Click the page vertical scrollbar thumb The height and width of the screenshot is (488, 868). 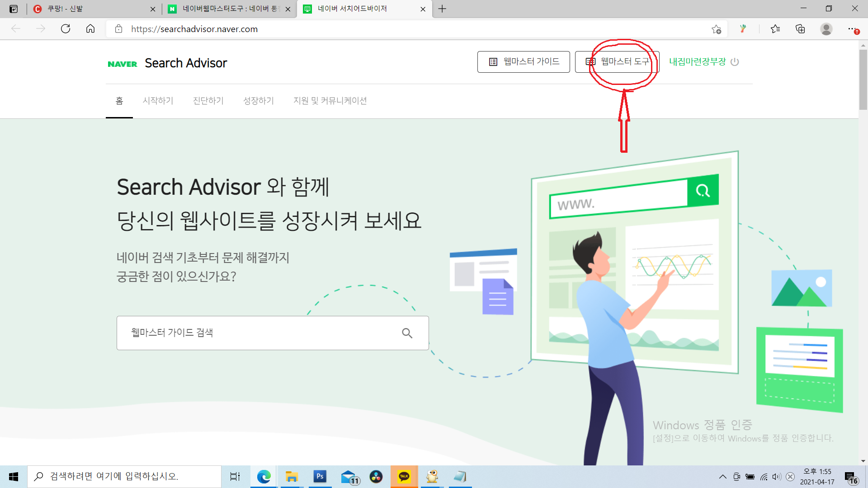(863, 79)
